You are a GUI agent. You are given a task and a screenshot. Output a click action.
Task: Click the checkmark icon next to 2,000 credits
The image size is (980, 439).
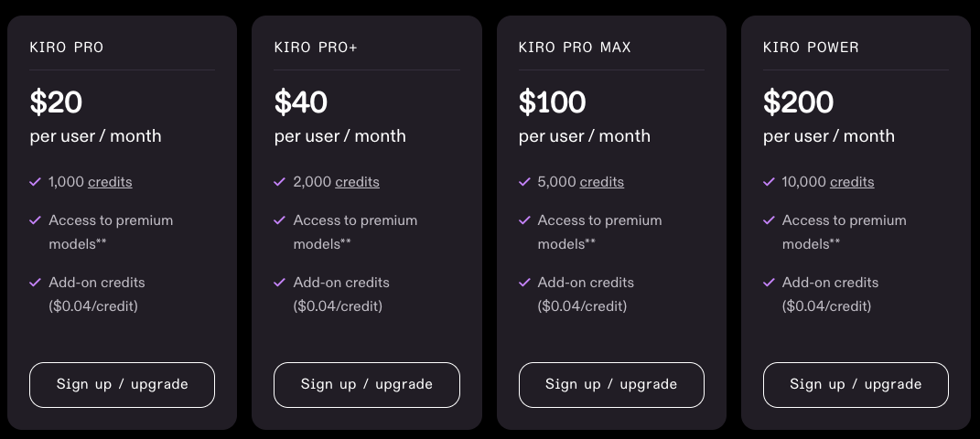point(279,182)
